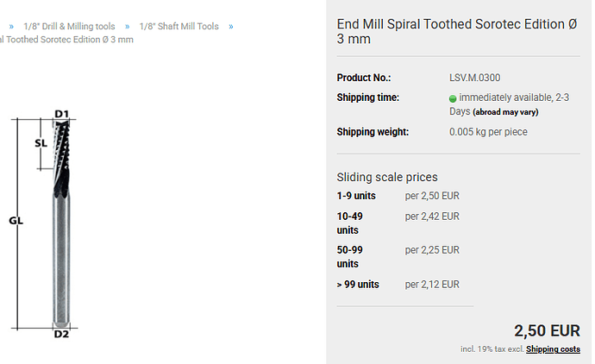The width and height of the screenshot is (595, 364).
Task: Select the product number LSV.M.0300
Action: 475,78
